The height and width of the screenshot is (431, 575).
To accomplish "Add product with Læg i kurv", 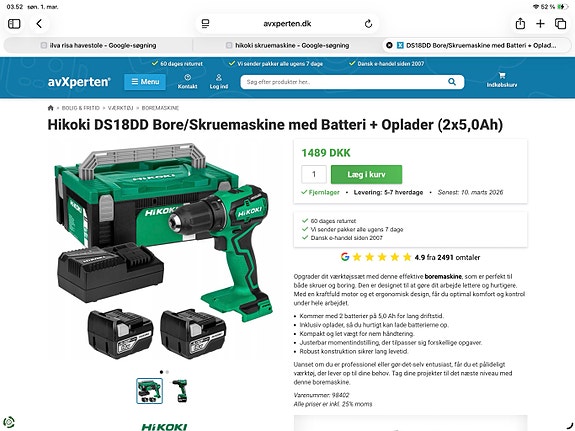I will (x=366, y=175).
